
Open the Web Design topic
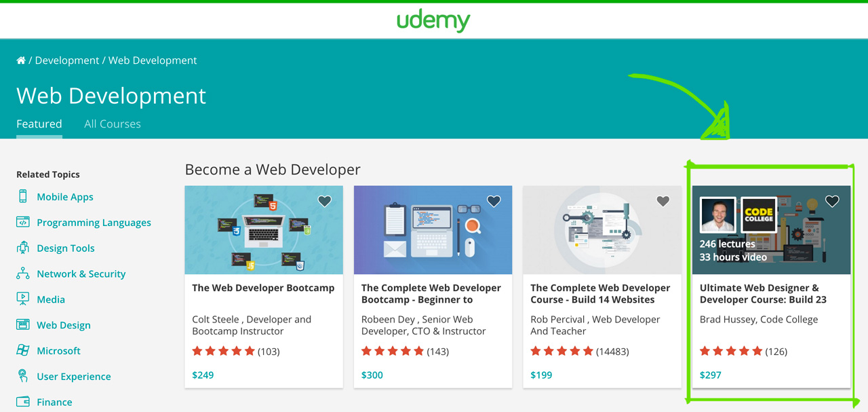point(64,325)
